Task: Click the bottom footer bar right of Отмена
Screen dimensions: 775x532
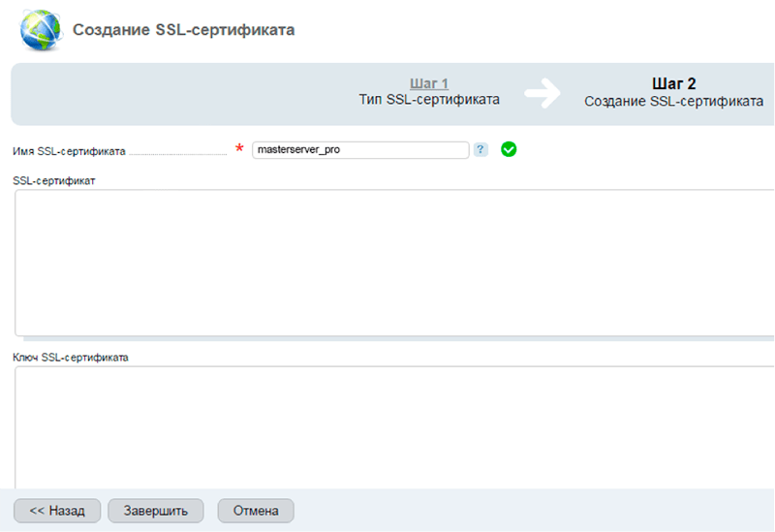Action: (533, 510)
